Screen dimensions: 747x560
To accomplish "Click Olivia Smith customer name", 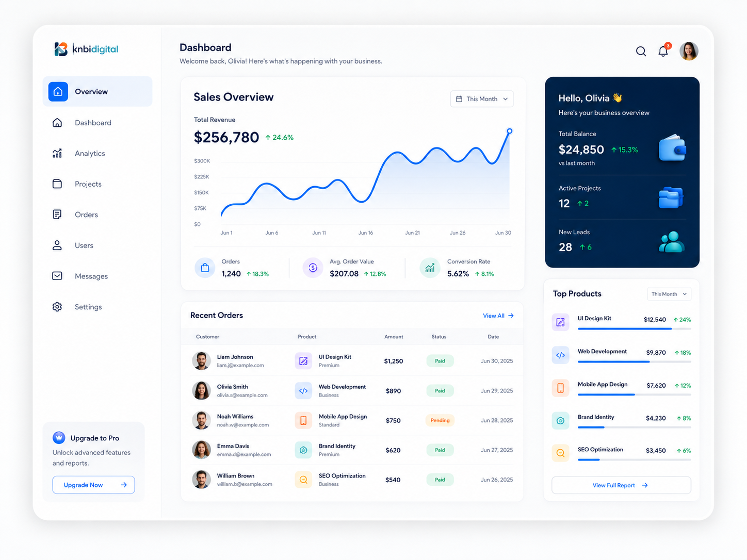I will point(233,387).
